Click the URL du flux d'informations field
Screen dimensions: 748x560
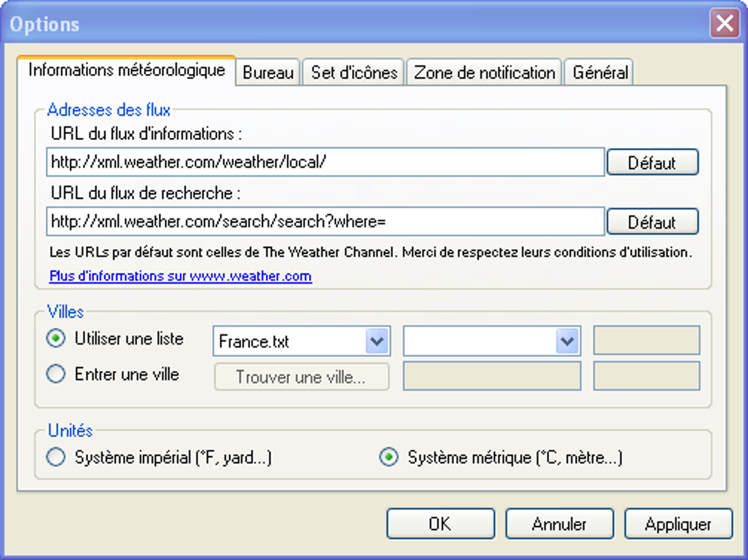pyautogui.click(x=325, y=163)
